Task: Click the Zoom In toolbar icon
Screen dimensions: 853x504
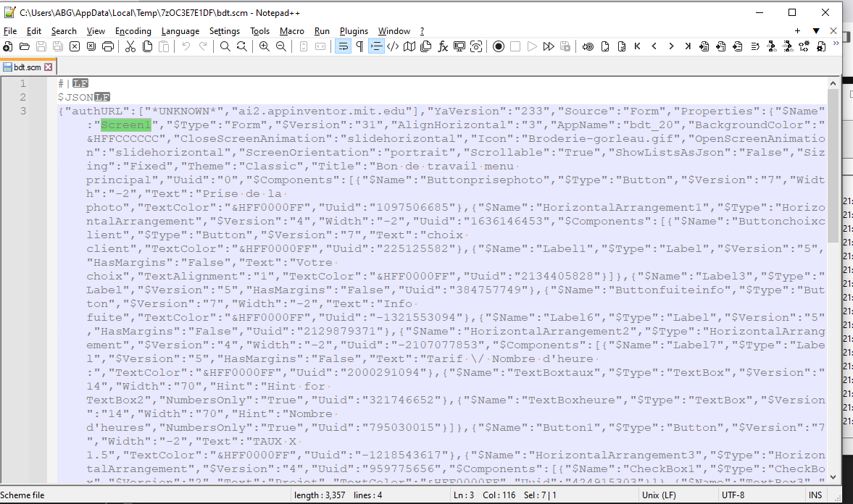Action: coord(264,46)
